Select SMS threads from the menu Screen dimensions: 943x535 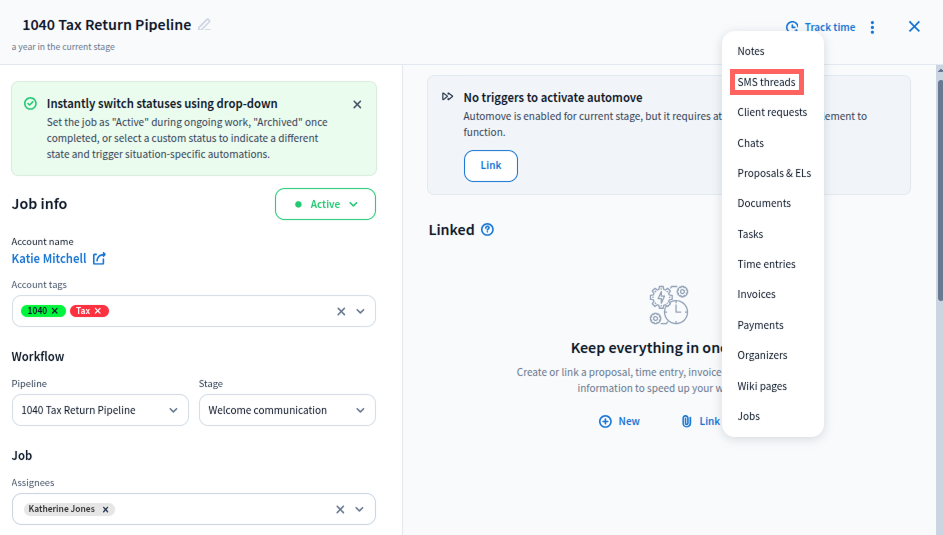[x=766, y=82]
